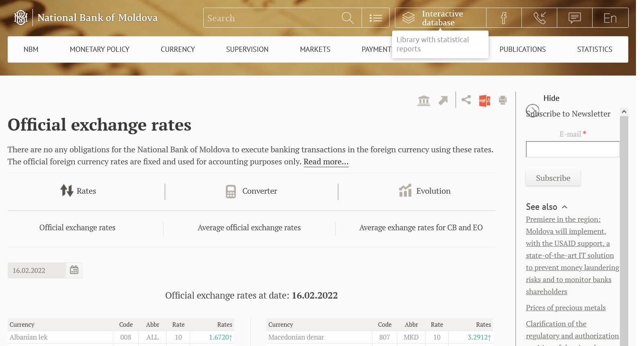This screenshot has height=346, width=644.
Task: Open the MONETARY POLICY menu
Action: coord(100,49)
